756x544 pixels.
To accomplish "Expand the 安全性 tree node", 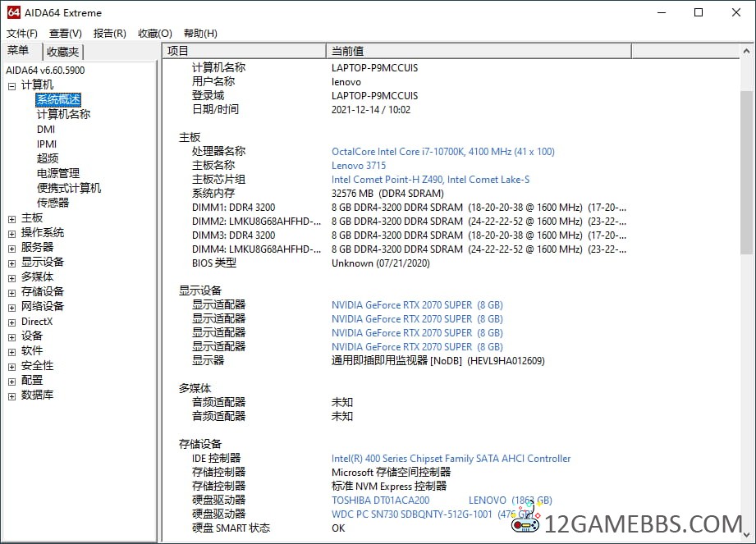I will click(x=12, y=367).
